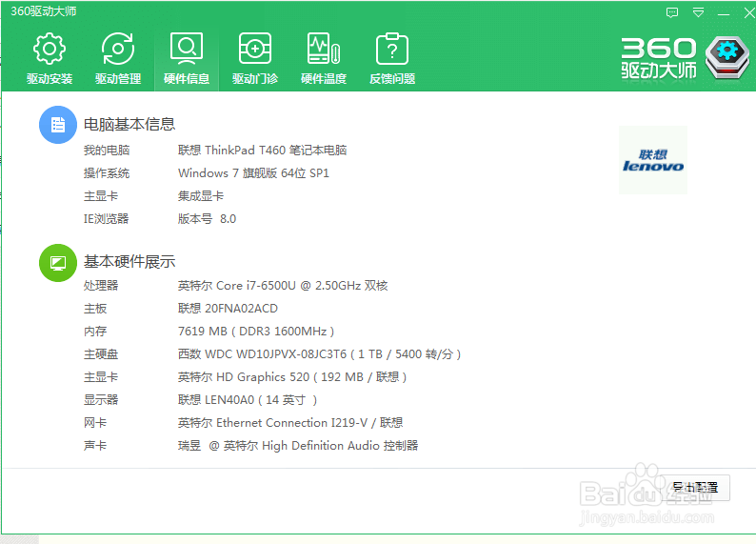This screenshot has width=756, height=544.
Task: Click the 集成显卡 value
Action: [201, 196]
